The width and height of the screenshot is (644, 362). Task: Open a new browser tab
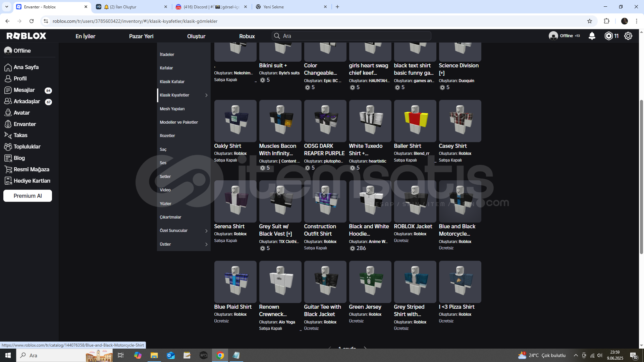[337, 7]
